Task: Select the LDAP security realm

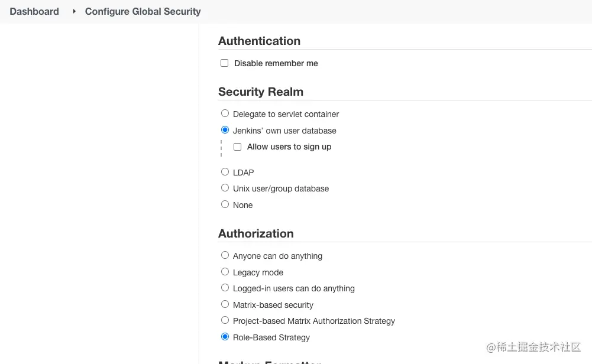Action: click(225, 172)
